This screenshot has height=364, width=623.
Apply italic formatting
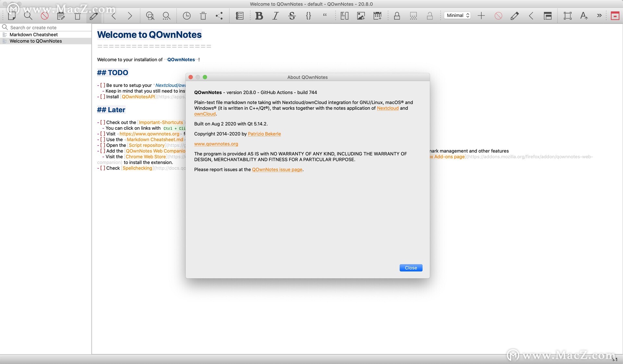coord(275,16)
